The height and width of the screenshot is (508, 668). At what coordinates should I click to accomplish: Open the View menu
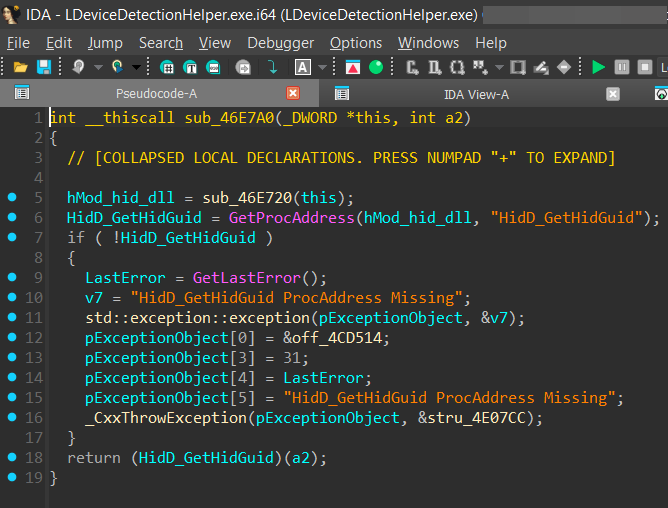click(x=215, y=43)
